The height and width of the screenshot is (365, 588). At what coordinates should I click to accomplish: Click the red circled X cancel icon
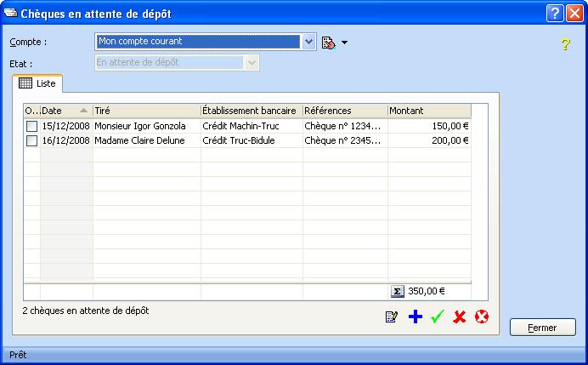coord(483,317)
